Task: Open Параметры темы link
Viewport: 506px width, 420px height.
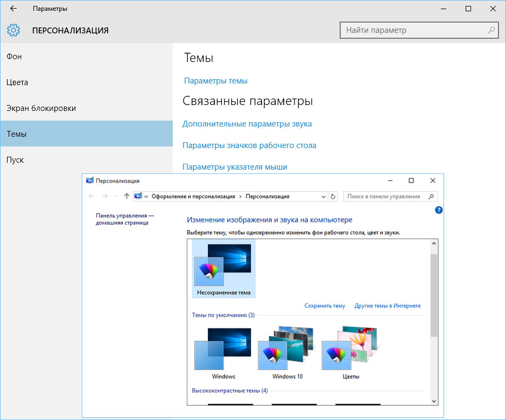Action: pyautogui.click(x=215, y=81)
